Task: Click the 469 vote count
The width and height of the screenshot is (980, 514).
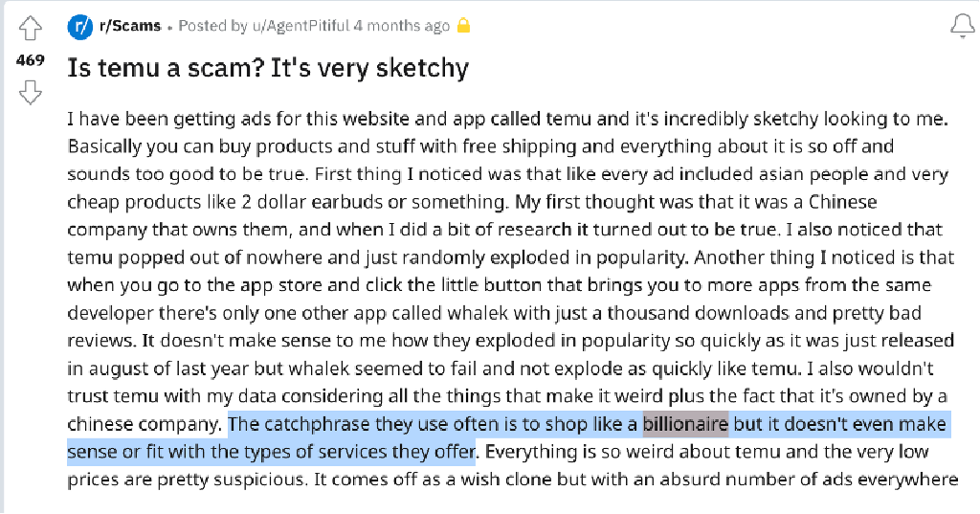Action: pos(31,60)
